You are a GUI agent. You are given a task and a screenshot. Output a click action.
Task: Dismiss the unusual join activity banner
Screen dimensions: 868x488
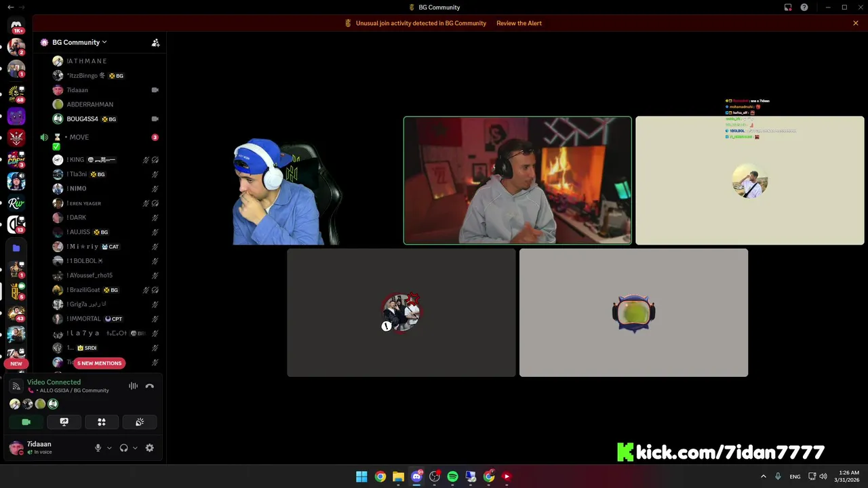coord(856,23)
